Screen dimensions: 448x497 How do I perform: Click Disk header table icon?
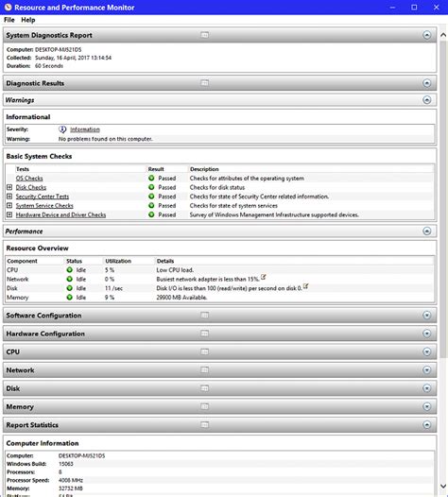click(x=204, y=388)
